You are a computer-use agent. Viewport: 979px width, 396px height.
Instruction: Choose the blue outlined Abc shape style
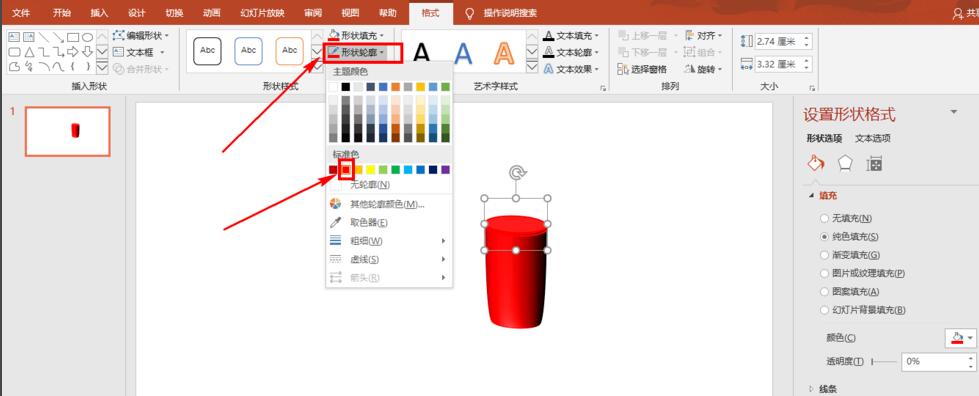248,51
